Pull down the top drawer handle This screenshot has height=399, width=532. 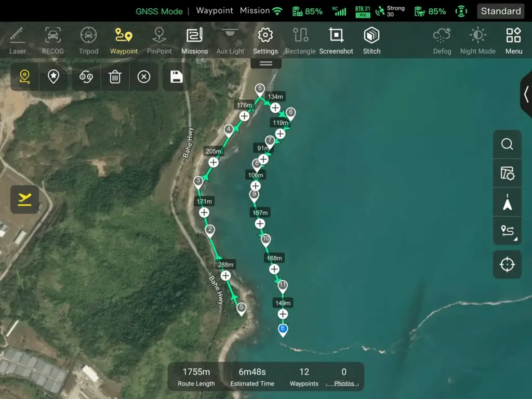266,63
